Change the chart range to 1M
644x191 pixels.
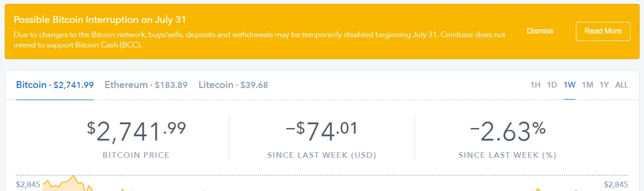pyautogui.click(x=588, y=85)
